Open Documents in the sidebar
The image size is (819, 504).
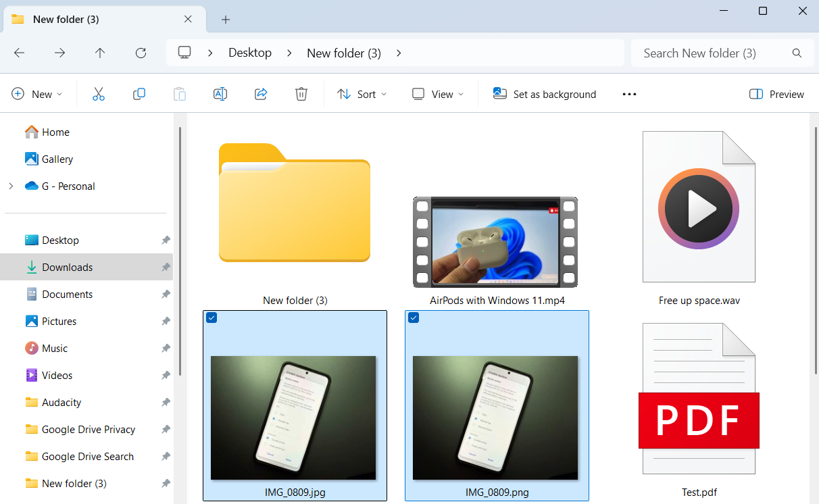(x=59, y=294)
